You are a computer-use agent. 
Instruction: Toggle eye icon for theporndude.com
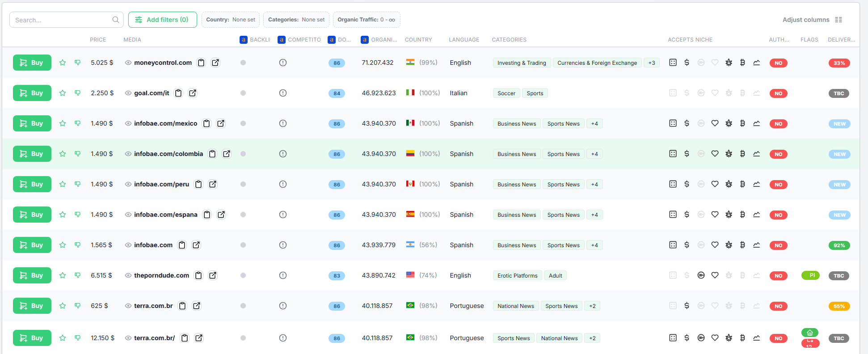[128, 275]
